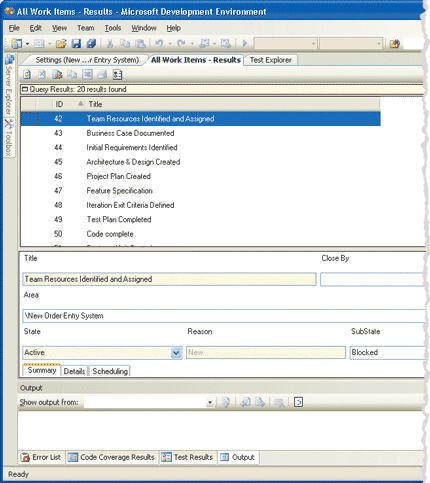Open the Error List tab

[41, 457]
